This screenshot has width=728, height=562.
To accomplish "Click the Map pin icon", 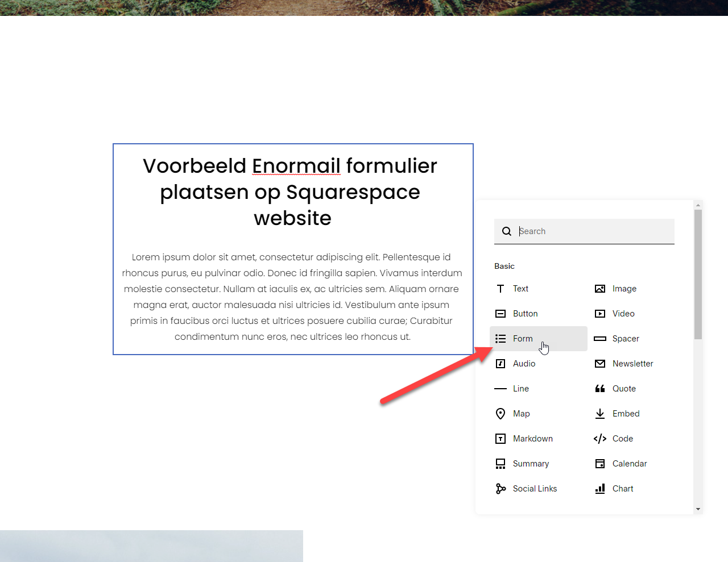I will (x=500, y=414).
